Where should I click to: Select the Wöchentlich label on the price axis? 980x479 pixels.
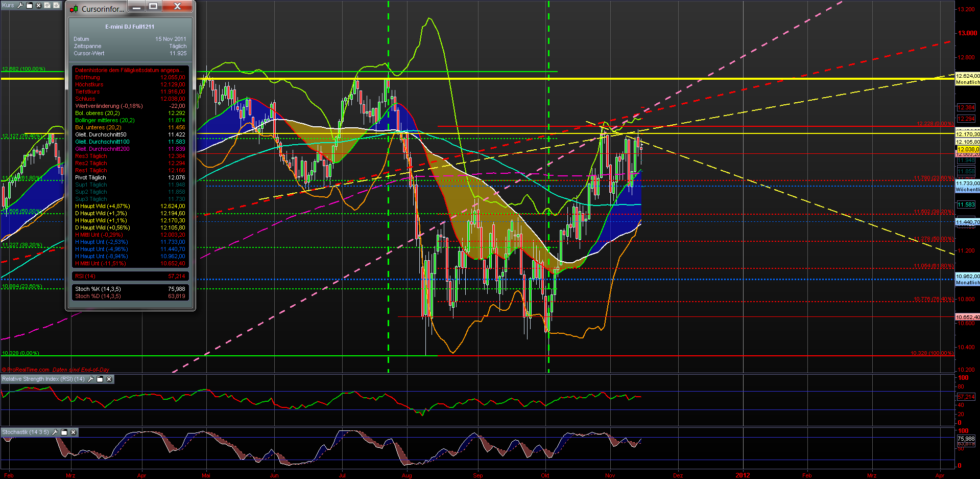pos(967,190)
